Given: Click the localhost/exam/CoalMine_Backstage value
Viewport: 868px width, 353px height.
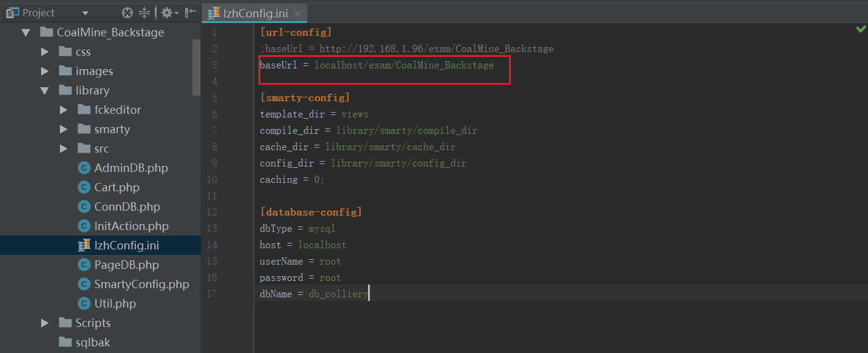Looking at the screenshot, I should tap(404, 65).
